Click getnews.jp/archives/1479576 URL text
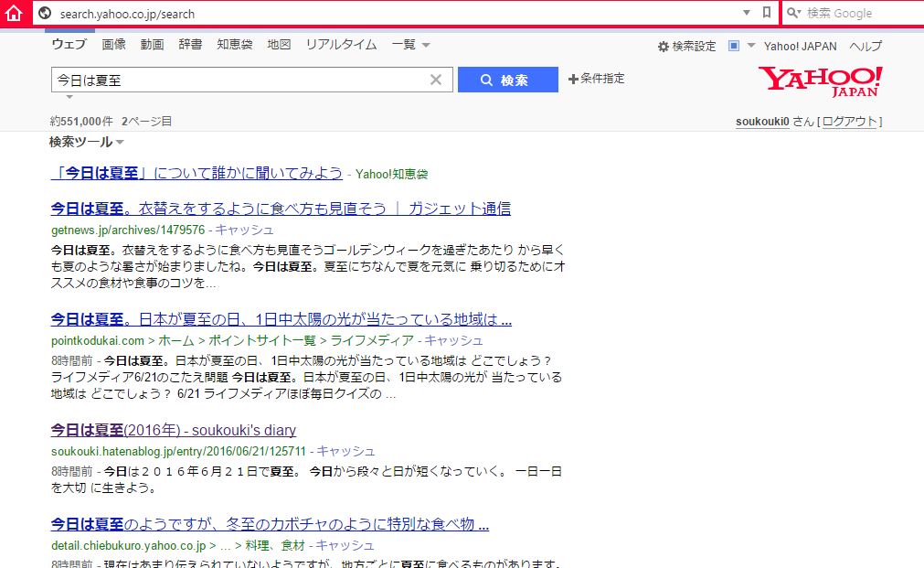924x568 pixels. [x=128, y=230]
